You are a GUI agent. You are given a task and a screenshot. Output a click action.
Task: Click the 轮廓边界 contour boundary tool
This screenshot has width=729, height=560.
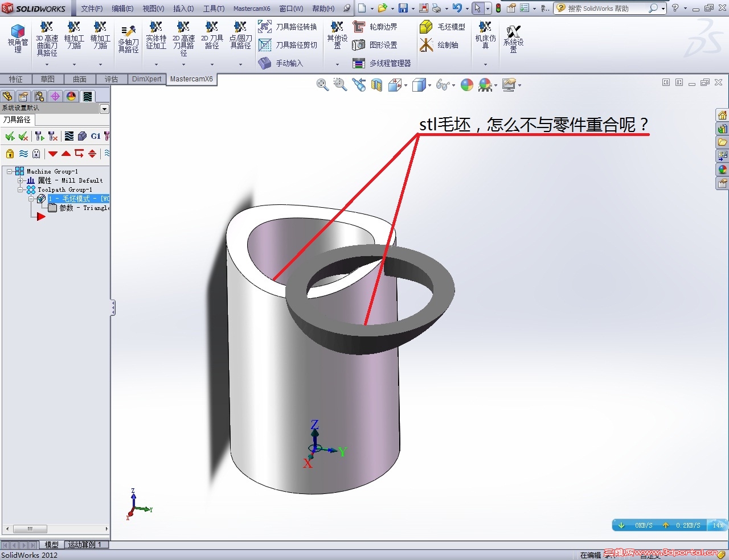click(x=375, y=27)
